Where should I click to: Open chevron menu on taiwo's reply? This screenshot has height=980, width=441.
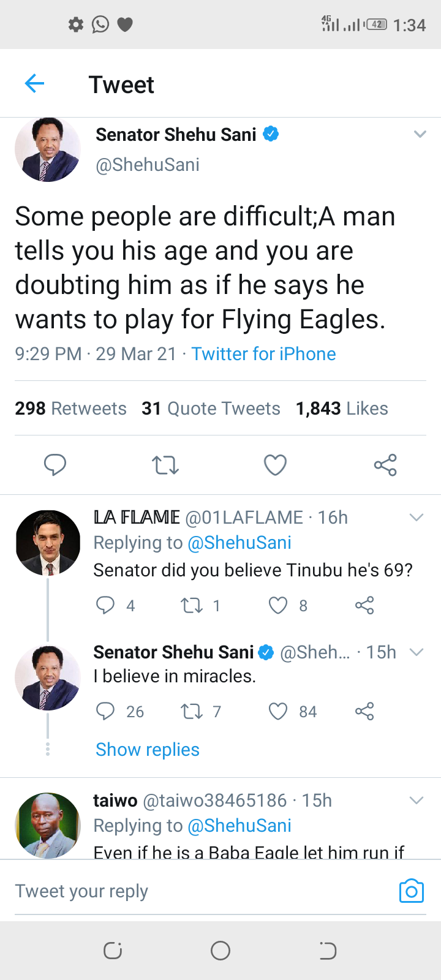pyautogui.click(x=417, y=801)
